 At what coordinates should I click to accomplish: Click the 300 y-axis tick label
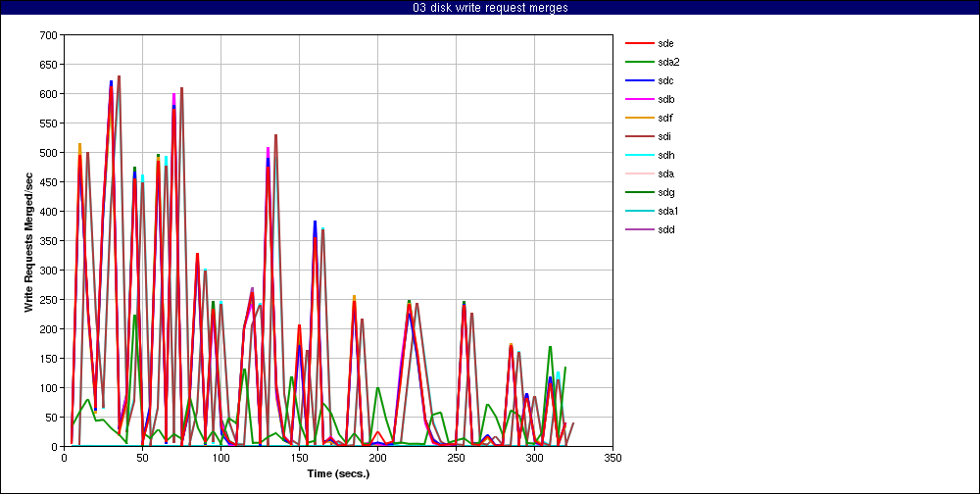(51, 271)
